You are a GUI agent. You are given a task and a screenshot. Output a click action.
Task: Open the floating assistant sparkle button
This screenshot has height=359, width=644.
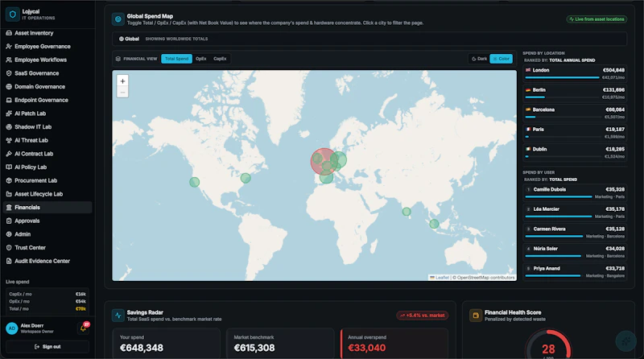(626, 341)
